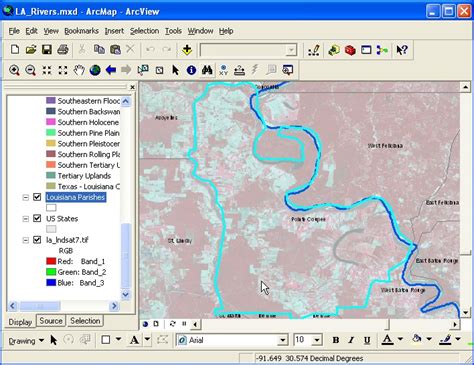
Task: Click the Red Band_1 swatch
Action: click(51, 261)
